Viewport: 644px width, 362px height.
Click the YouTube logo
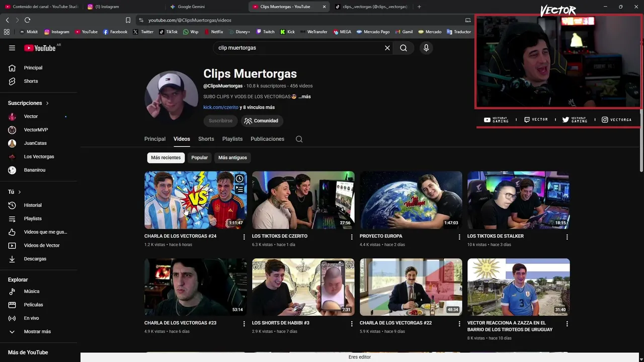(40, 48)
